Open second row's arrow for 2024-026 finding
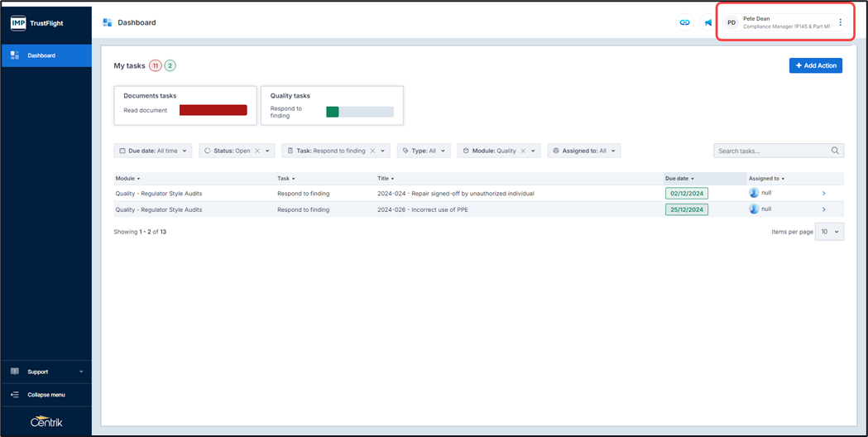 (823, 209)
